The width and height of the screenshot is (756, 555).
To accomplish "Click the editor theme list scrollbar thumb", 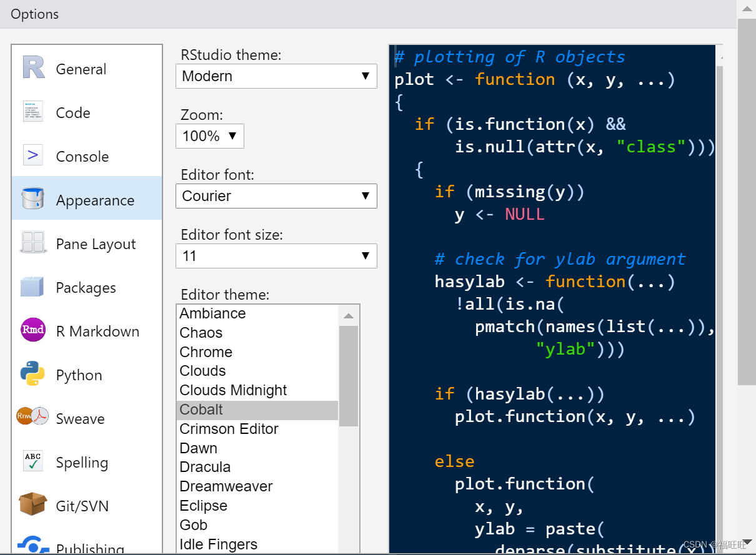I will [x=349, y=376].
